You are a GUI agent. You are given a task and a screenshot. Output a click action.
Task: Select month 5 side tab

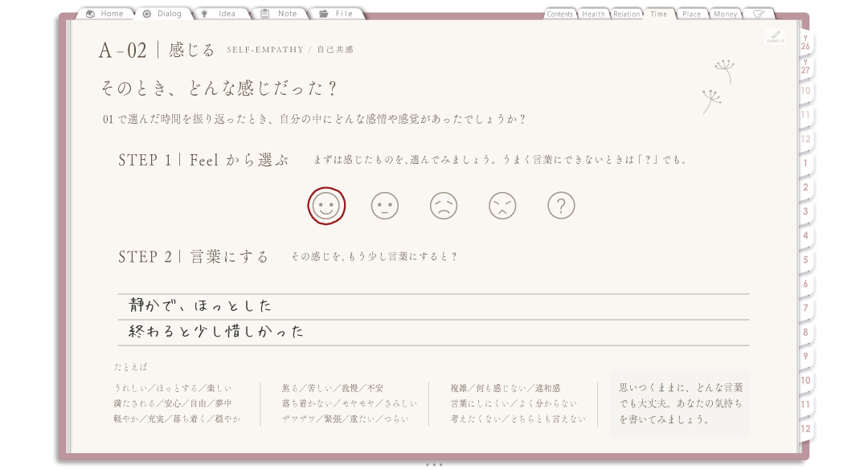(x=805, y=260)
